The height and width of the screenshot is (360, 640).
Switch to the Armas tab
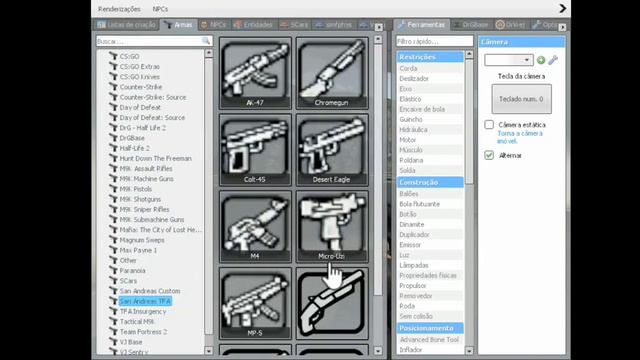point(179,25)
